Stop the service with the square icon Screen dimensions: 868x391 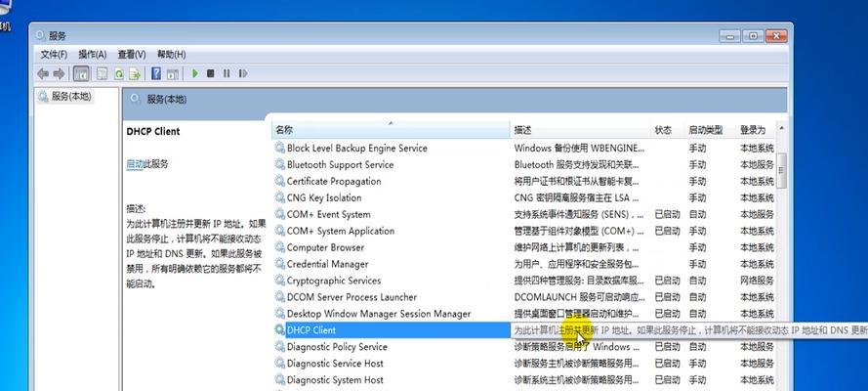tap(210, 73)
